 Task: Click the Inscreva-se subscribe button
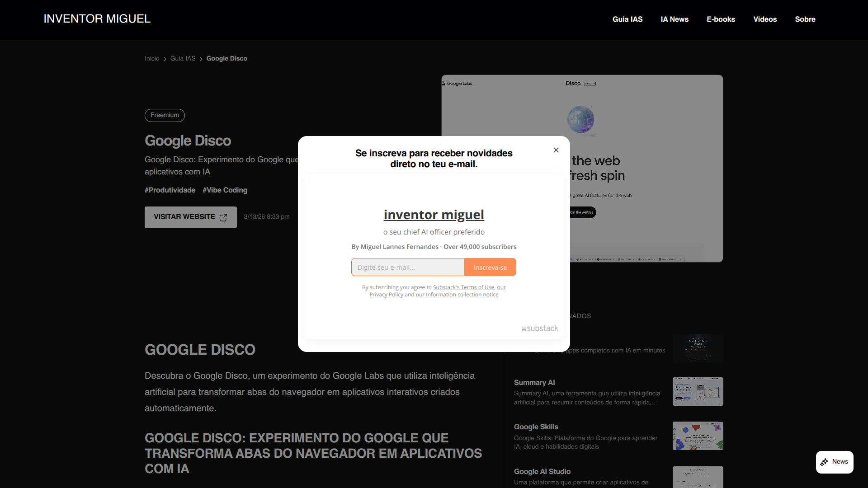point(490,267)
